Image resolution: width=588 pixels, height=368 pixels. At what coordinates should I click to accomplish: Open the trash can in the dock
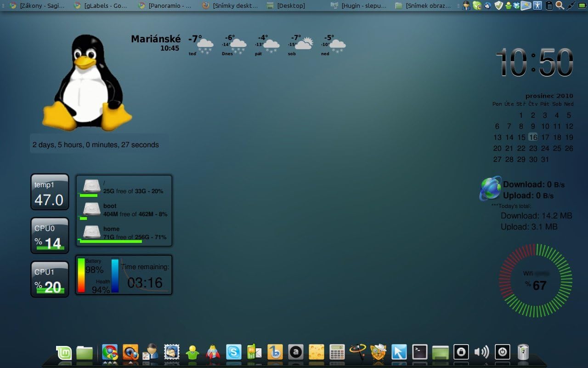point(523,352)
